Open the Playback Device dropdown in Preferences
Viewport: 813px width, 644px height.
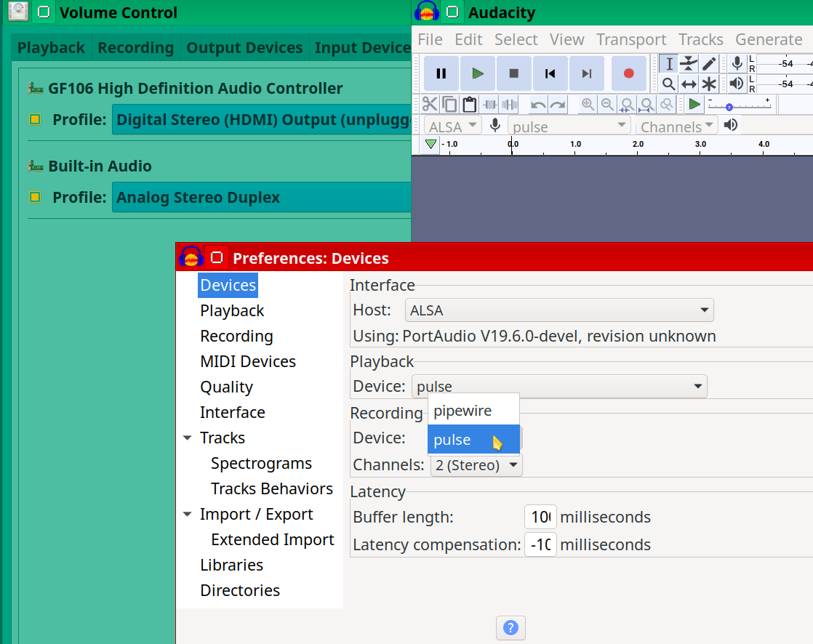559,387
